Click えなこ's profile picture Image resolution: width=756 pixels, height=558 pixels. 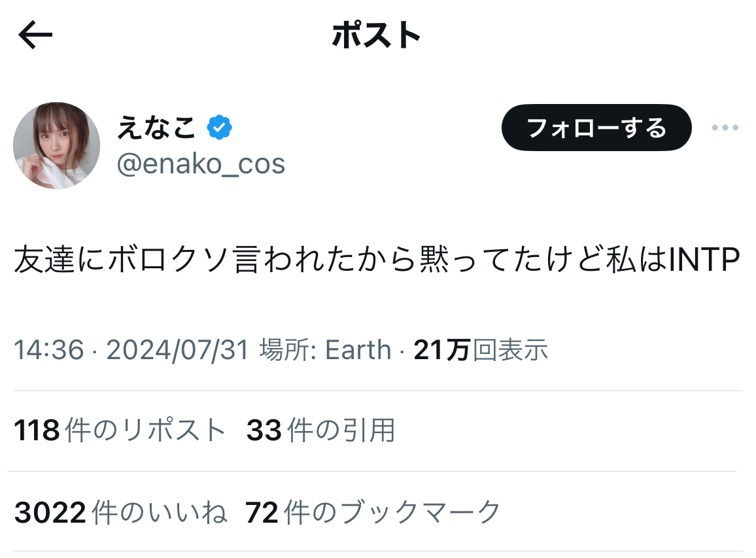(56, 146)
